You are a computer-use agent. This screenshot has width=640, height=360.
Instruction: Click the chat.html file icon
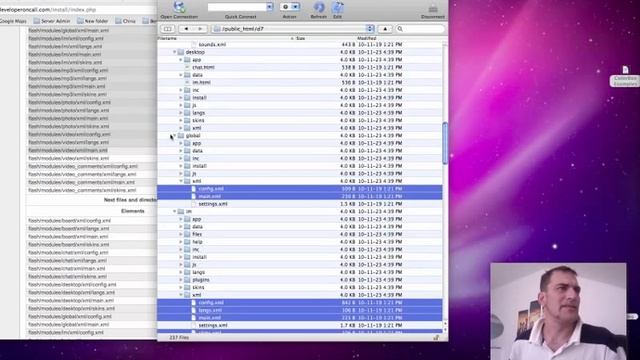(187, 67)
